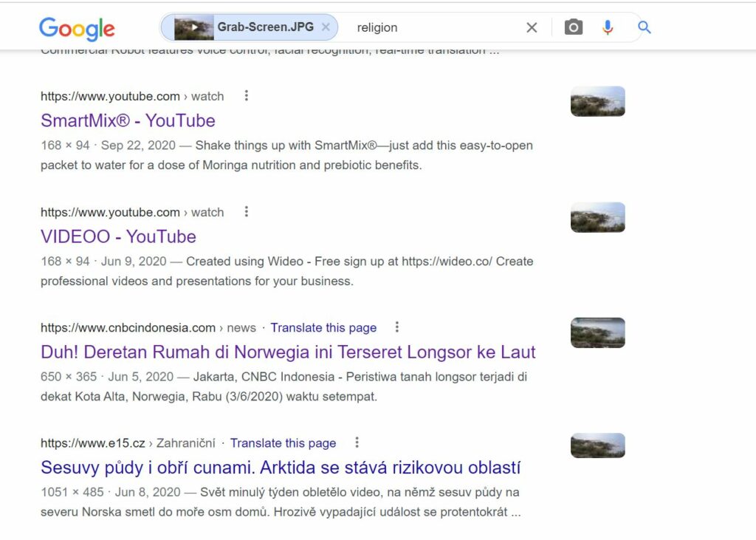Click the Google logo
The image size is (756, 540).
click(77, 29)
